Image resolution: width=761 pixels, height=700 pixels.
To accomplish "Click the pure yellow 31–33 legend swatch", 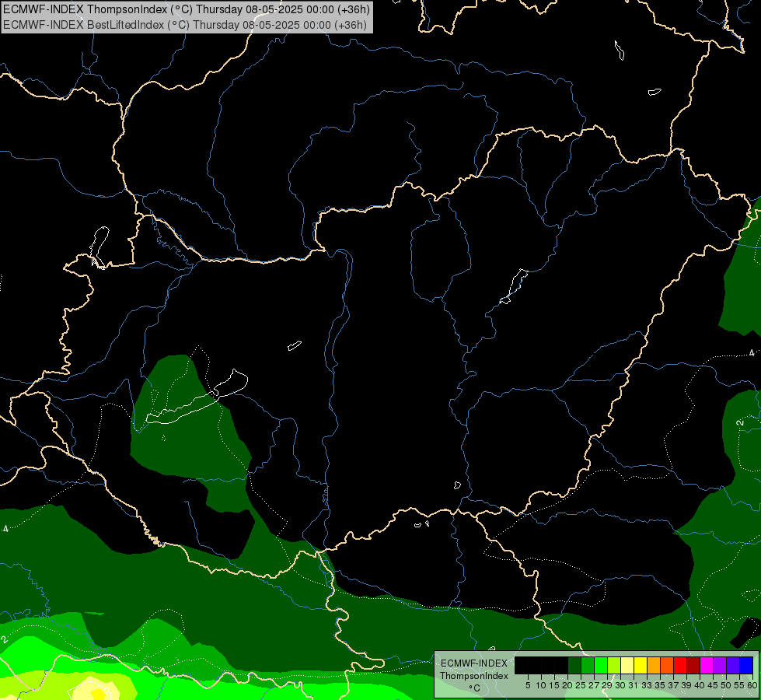I will pyautogui.click(x=641, y=665).
